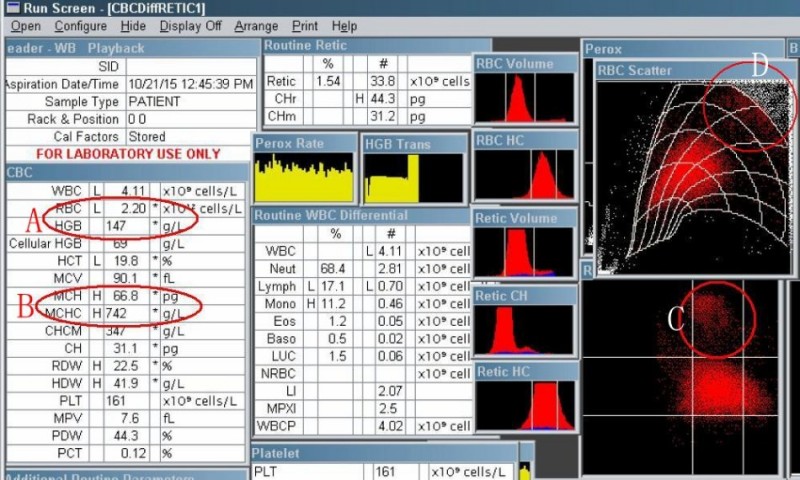Image resolution: width=800 pixels, height=480 pixels.
Task: Click the LUC percent value 1.5
Action: coord(337,356)
